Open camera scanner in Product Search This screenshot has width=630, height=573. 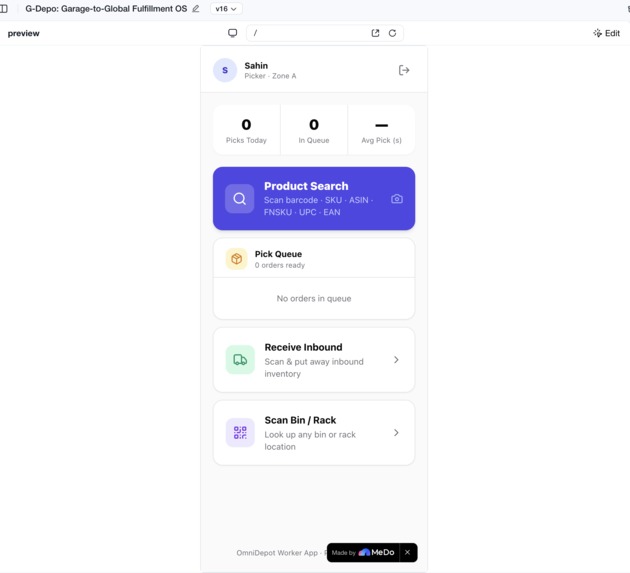pos(397,199)
